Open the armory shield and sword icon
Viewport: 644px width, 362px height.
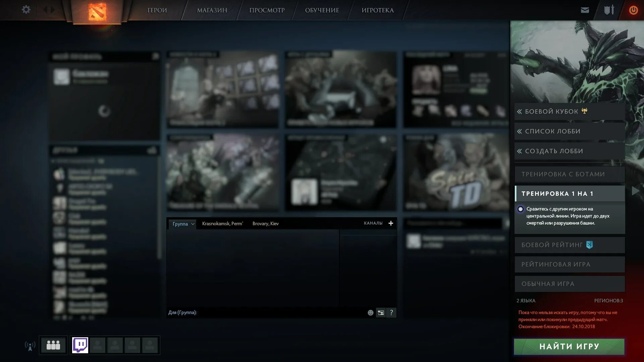pyautogui.click(x=609, y=10)
